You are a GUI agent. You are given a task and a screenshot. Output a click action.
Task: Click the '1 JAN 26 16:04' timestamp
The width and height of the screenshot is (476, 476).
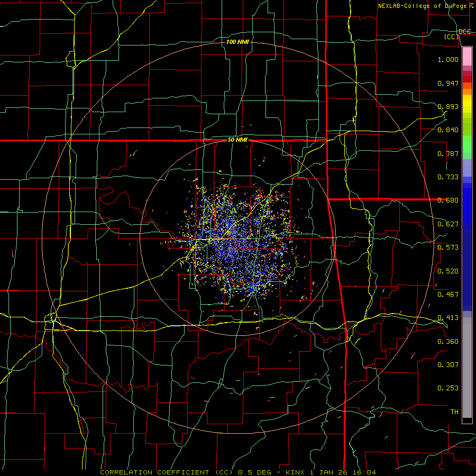point(343,472)
